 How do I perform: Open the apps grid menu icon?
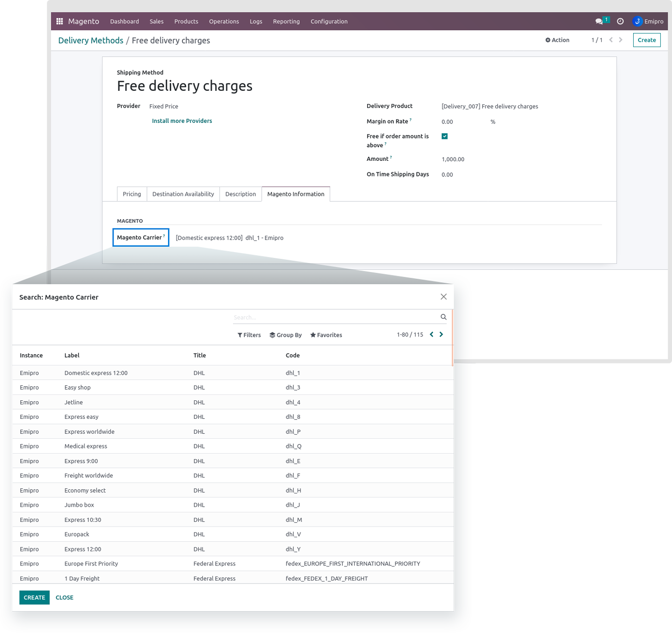pos(60,21)
